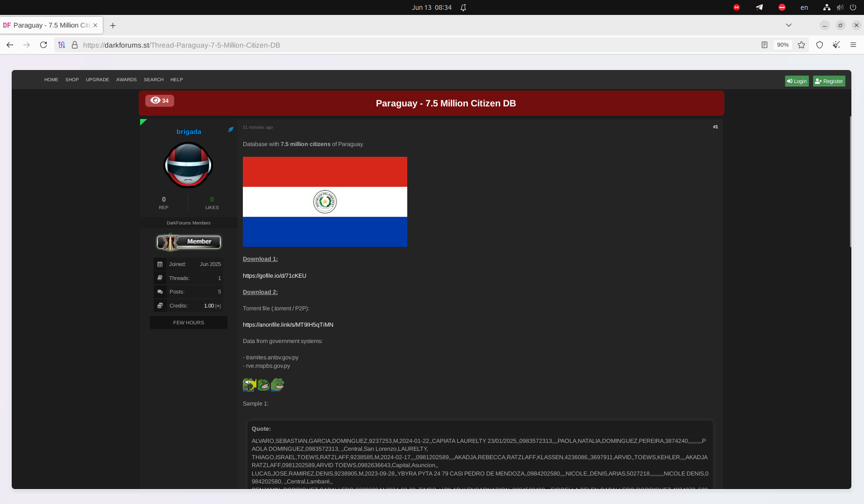This screenshot has height=504, width=864.
Task: Open the UPGRADE menu item
Action: point(97,80)
